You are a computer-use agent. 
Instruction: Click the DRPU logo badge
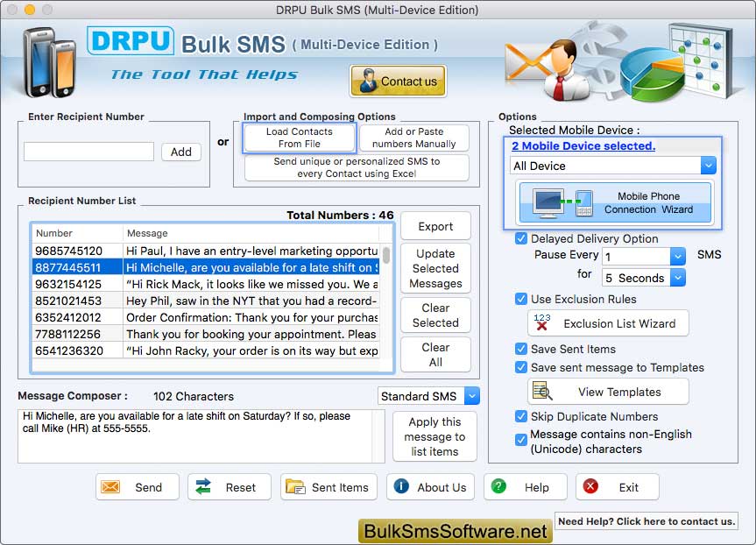click(x=131, y=41)
